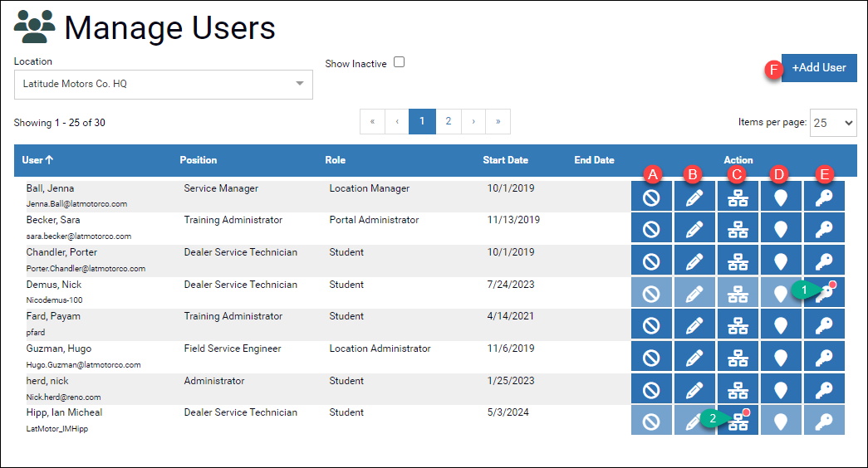
Task: Enable the Show Inactive checkbox
Action: click(399, 62)
